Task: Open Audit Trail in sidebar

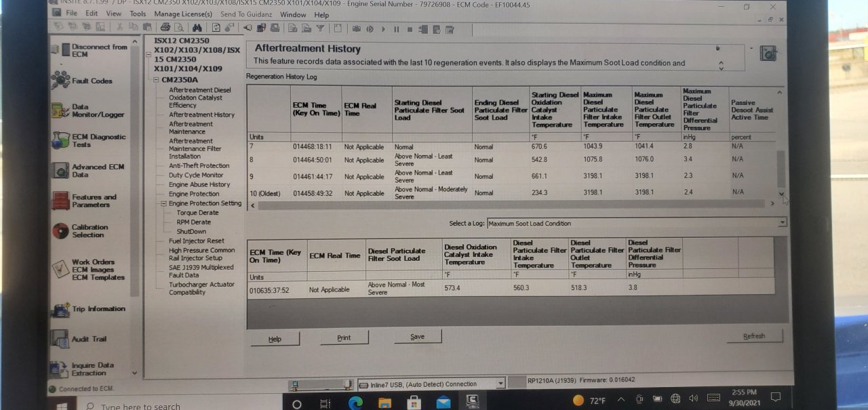Action: pyautogui.click(x=79, y=339)
